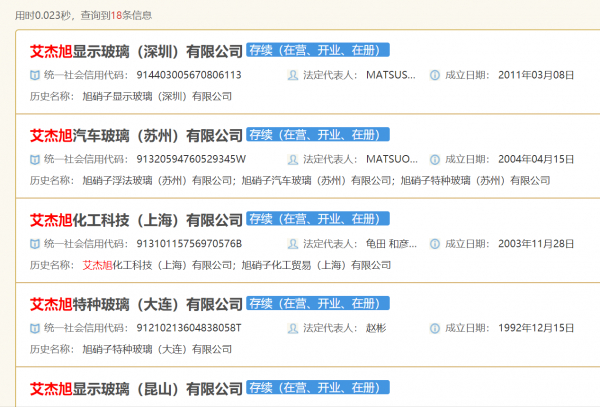Open 艾杰旭显示玻璃（昆山）有限公司 company page
This screenshot has height=407, width=600.
tap(136, 389)
